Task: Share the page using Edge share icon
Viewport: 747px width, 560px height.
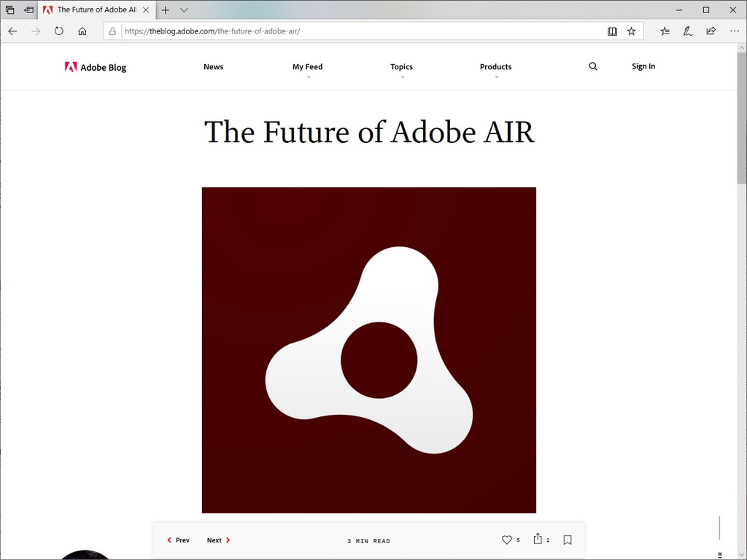Action: (710, 31)
